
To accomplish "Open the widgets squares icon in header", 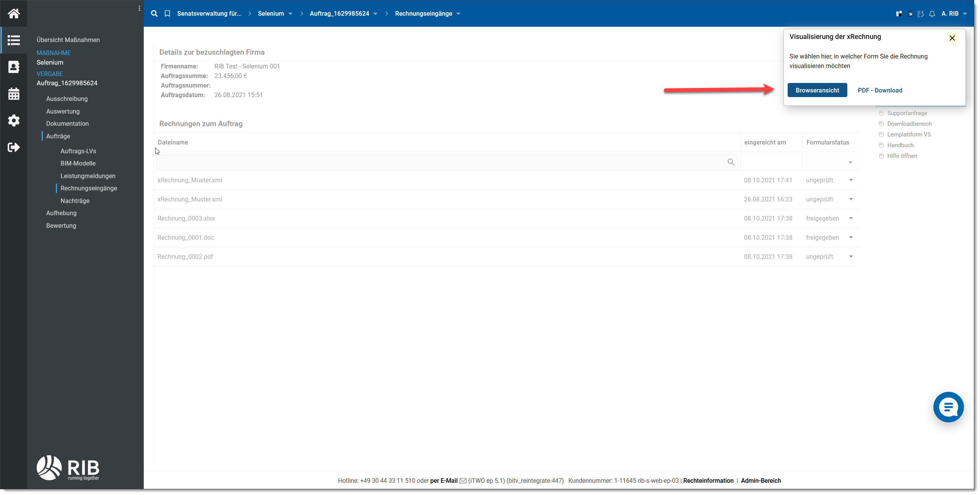I will [899, 14].
